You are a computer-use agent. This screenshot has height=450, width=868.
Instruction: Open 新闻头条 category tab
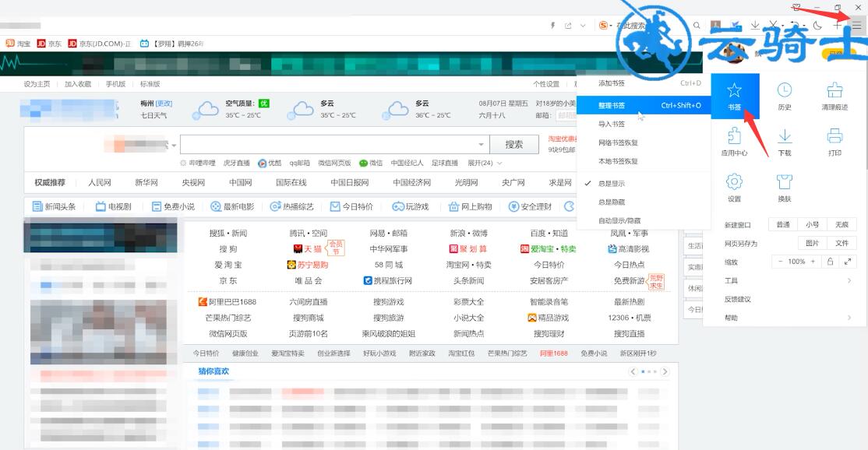pos(55,207)
